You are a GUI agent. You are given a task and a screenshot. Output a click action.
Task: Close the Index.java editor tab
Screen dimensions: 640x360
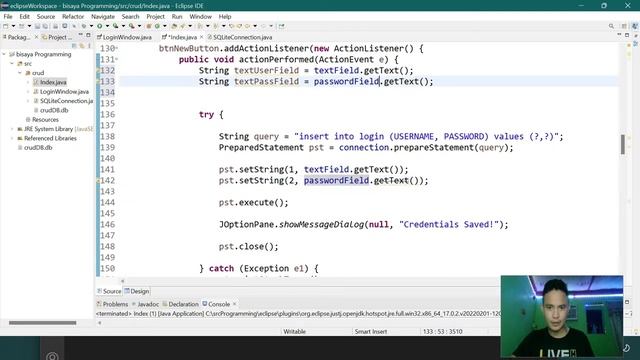201,37
